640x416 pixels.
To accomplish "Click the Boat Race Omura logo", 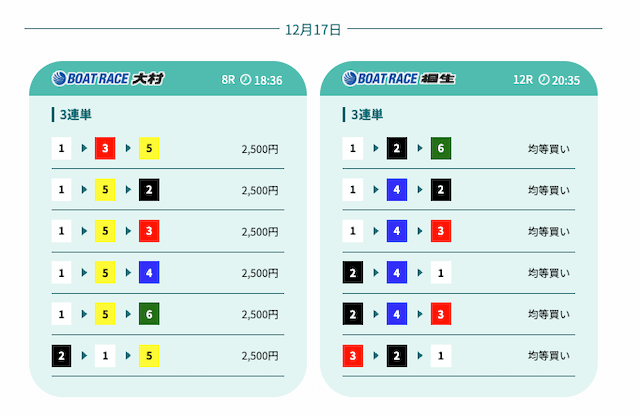I will coord(107,79).
